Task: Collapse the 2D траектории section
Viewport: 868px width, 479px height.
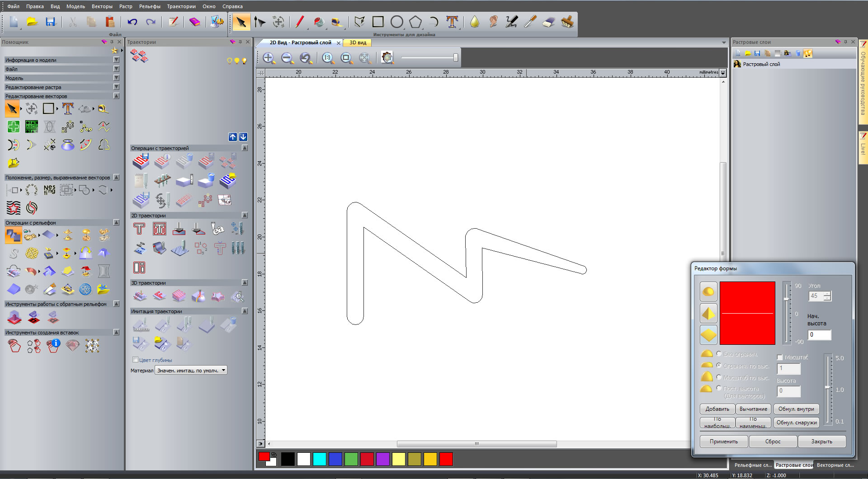Action: pyautogui.click(x=245, y=215)
